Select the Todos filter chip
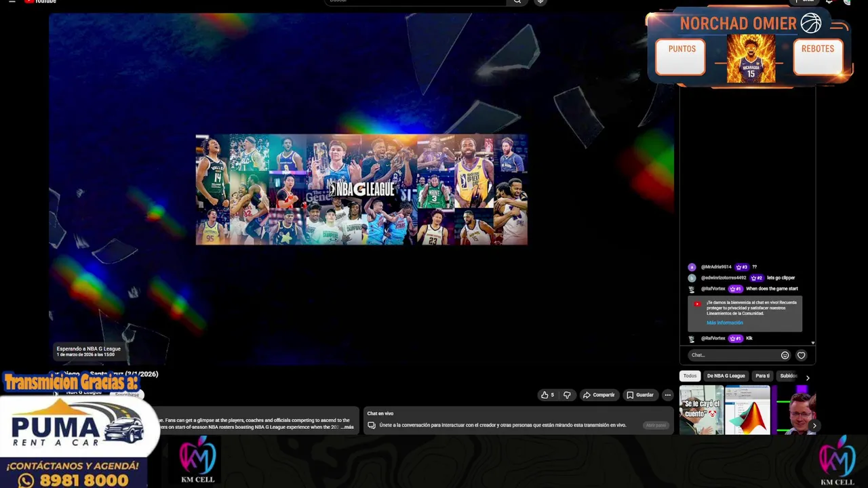The width and height of the screenshot is (868, 488). [690, 375]
